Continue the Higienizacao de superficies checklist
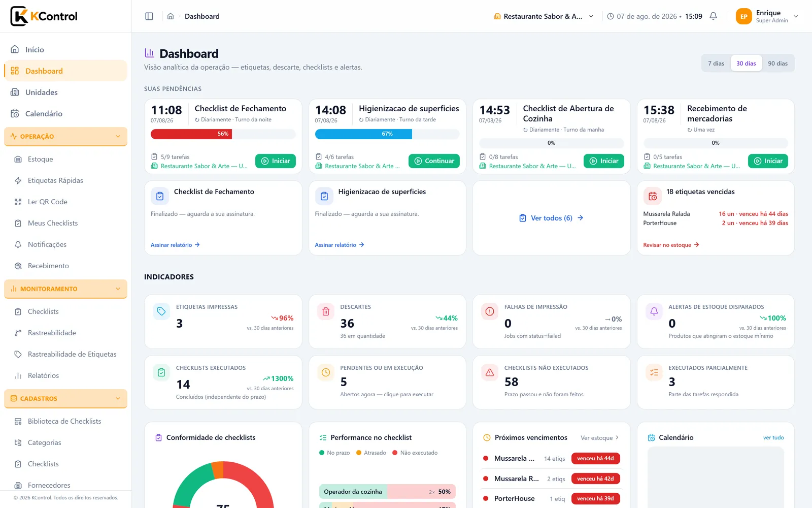 coord(434,161)
